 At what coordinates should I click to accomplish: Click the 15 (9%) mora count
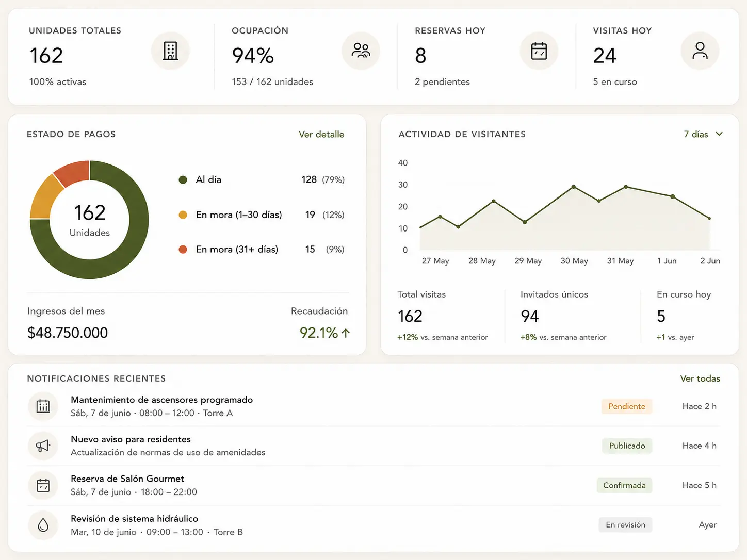(x=324, y=250)
